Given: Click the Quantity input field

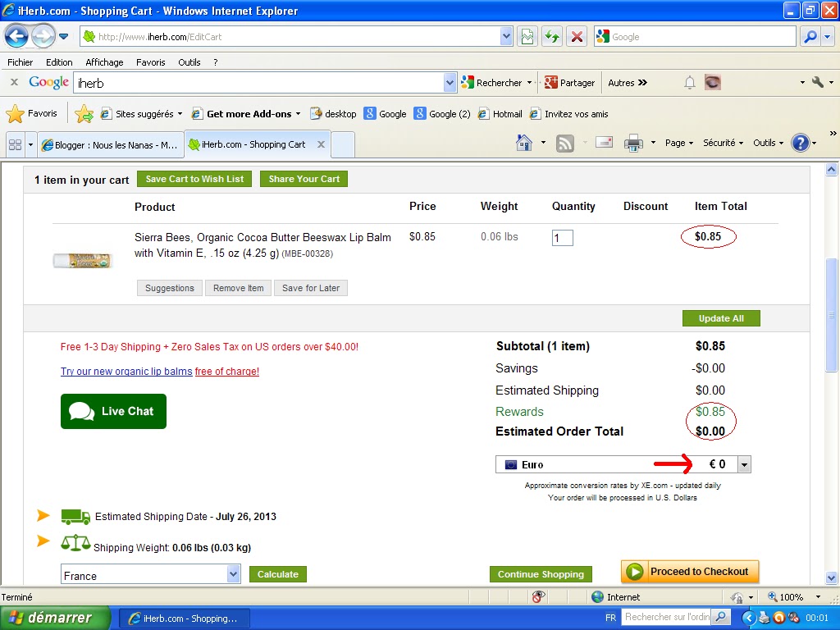Looking at the screenshot, I should [x=563, y=238].
